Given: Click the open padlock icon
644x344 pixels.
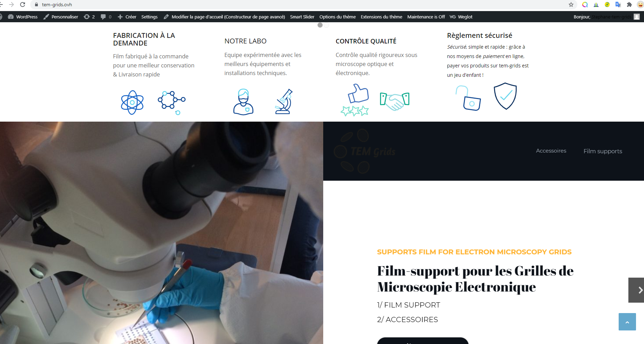Looking at the screenshot, I should (x=468, y=98).
